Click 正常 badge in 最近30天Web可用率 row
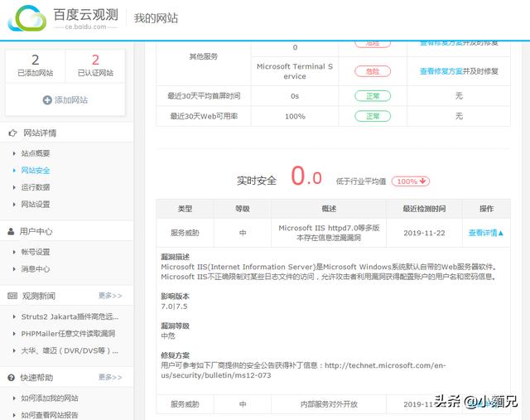530x420 pixels. tap(373, 116)
